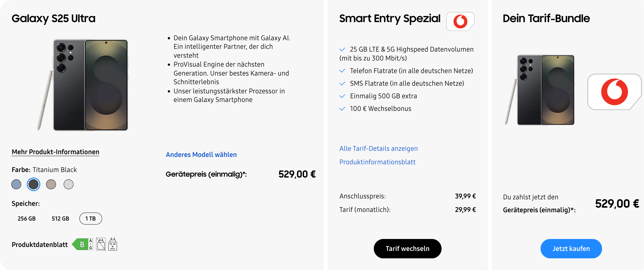Click the large Vodafone logo in Tarif-Bundle
Image resolution: width=644 pixels, height=270 pixels.
614,92
